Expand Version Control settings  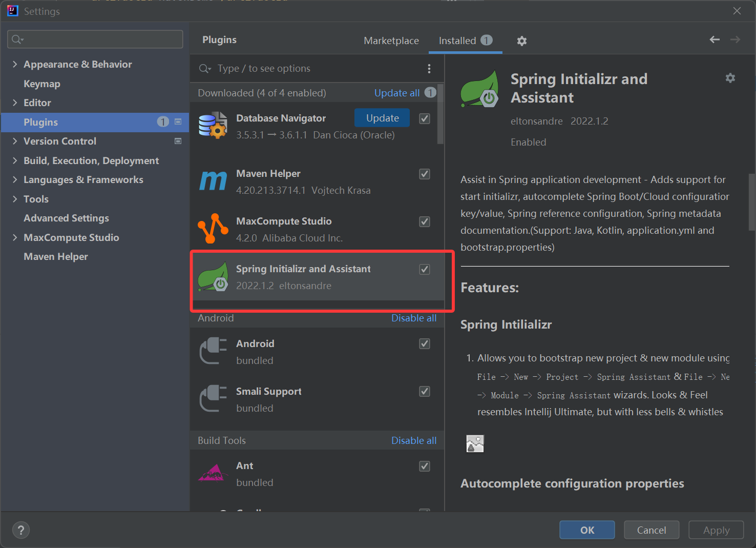[15, 141]
